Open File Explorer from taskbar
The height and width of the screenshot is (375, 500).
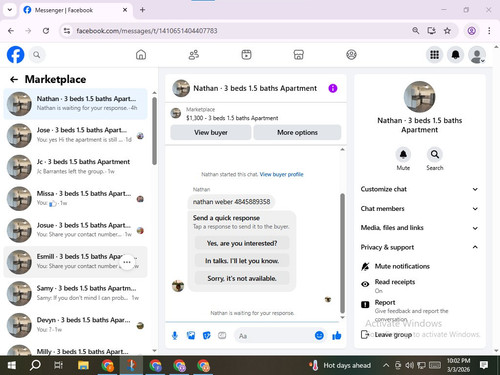83,365
